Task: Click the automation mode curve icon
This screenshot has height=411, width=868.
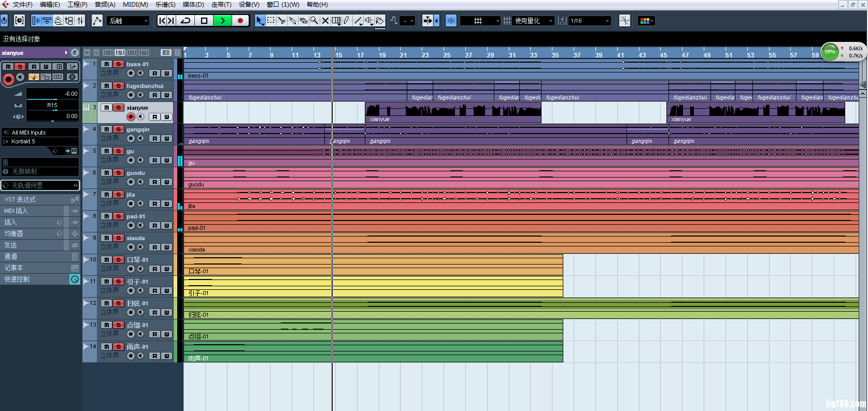Action: 97,21
